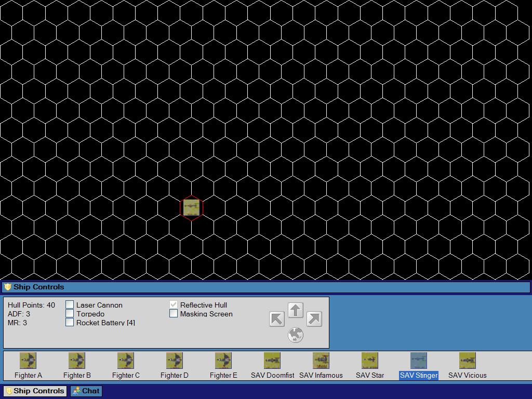Image resolution: width=532 pixels, height=399 pixels.
Task: Click the round globe button below arrows
Action: point(296,335)
